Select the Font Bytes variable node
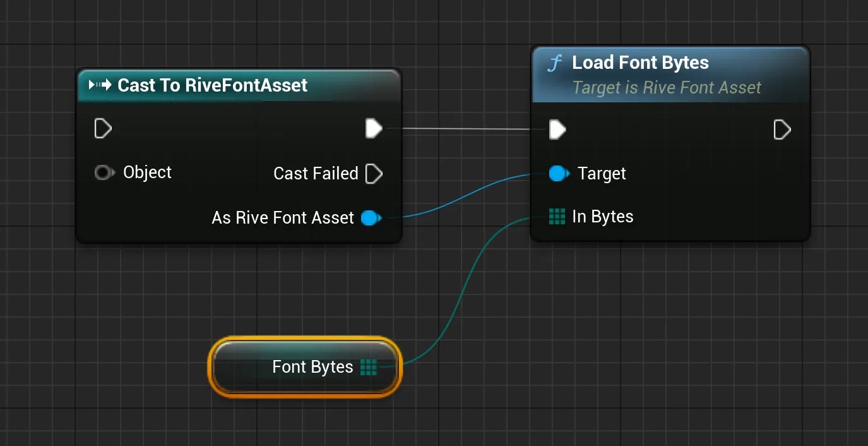The image size is (868, 446). 305,367
